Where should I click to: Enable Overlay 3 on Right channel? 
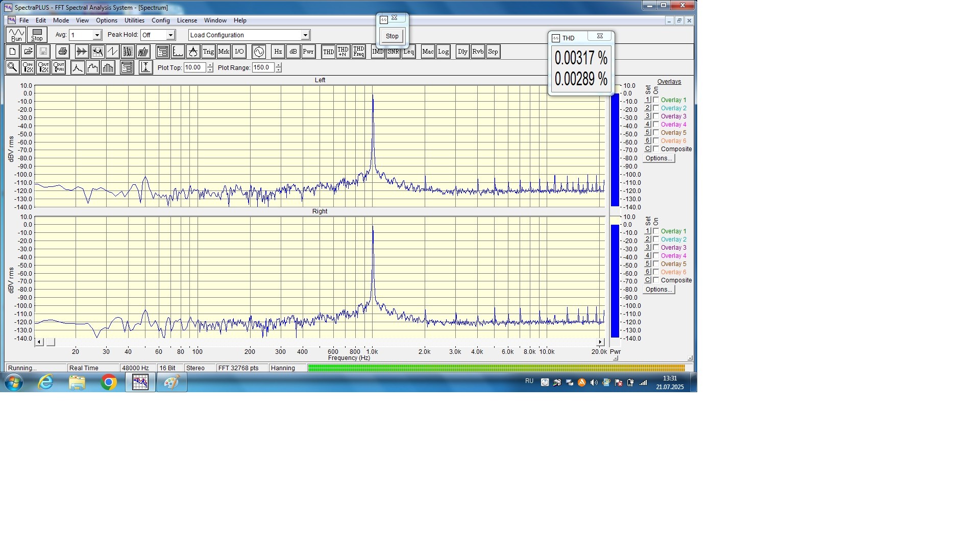(656, 248)
